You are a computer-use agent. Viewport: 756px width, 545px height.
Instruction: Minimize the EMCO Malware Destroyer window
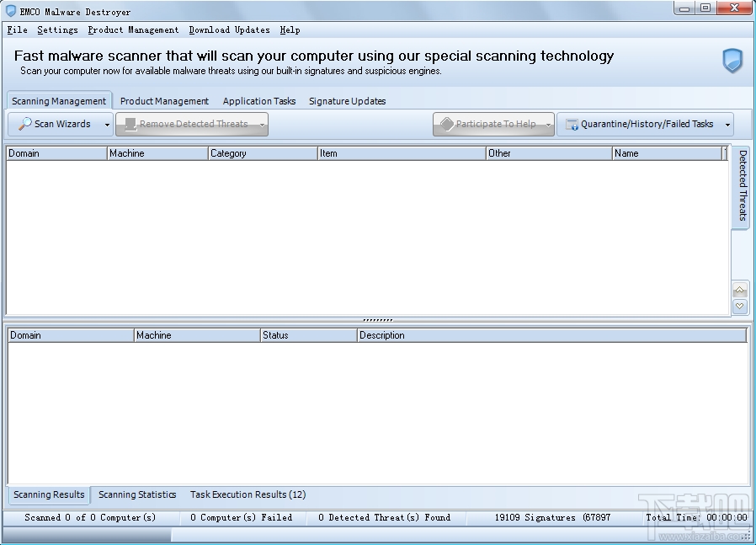[x=684, y=8]
